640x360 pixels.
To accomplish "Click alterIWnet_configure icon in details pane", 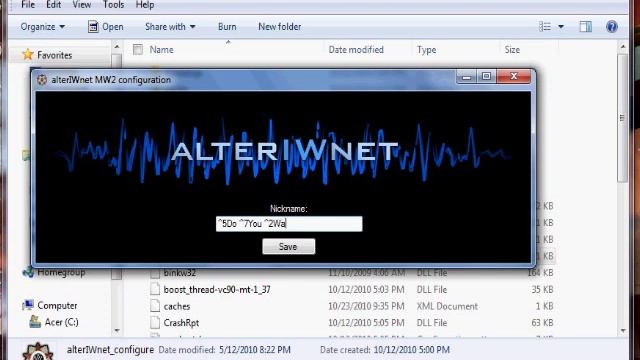I will pyautogui.click(x=38, y=351).
